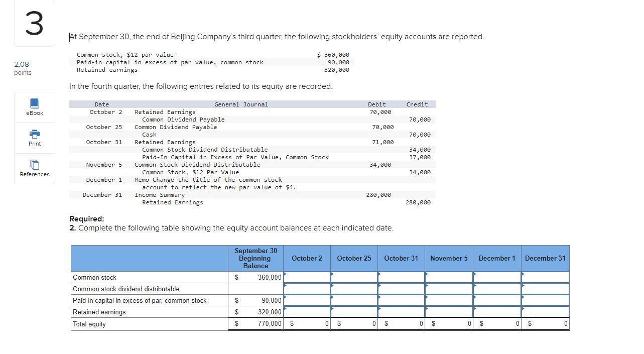Image resolution: width=644 pixels, height=354 pixels.
Task: Click the September 30 Beginning Balance header
Action: (x=255, y=258)
